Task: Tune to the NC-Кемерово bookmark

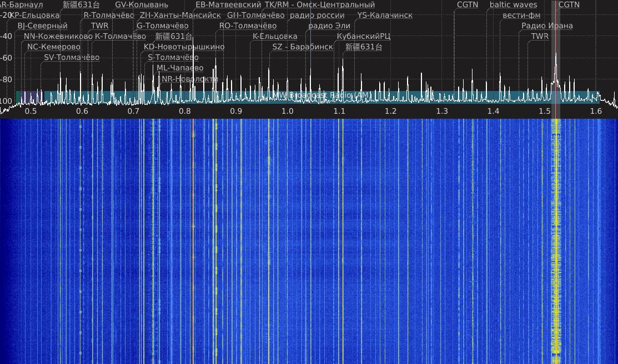Action: (x=53, y=47)
